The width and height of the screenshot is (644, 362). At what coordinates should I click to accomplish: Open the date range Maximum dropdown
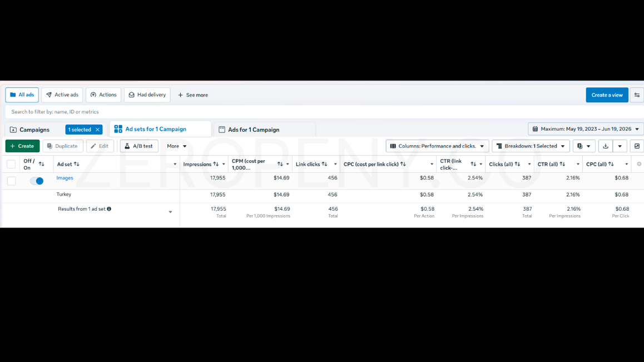pos(586,129)
